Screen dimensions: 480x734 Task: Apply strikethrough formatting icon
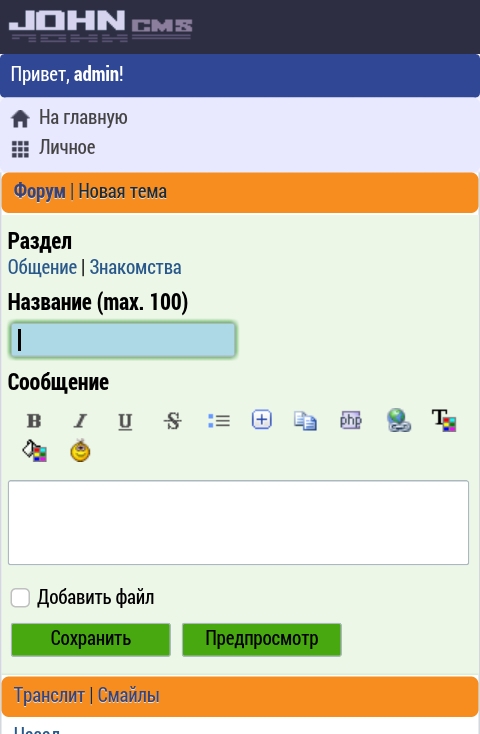tap(173, 420)
